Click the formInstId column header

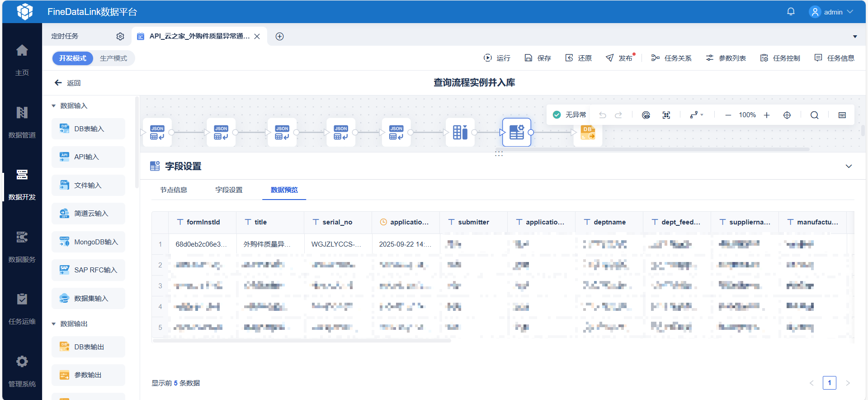202,222
